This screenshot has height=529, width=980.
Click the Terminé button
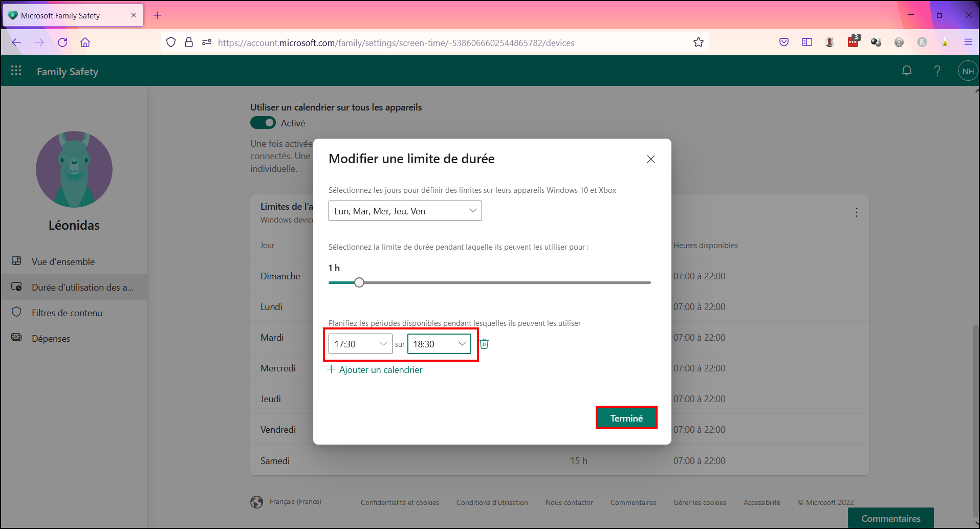(626, 418)
